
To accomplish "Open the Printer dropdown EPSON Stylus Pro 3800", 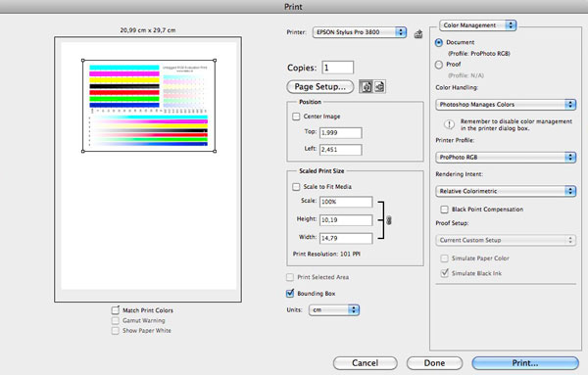I will 360,32.
